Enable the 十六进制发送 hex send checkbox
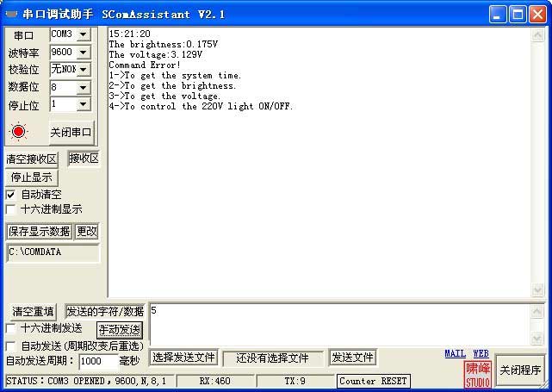Viewport: 552px width, 392px height. (11, 328)
